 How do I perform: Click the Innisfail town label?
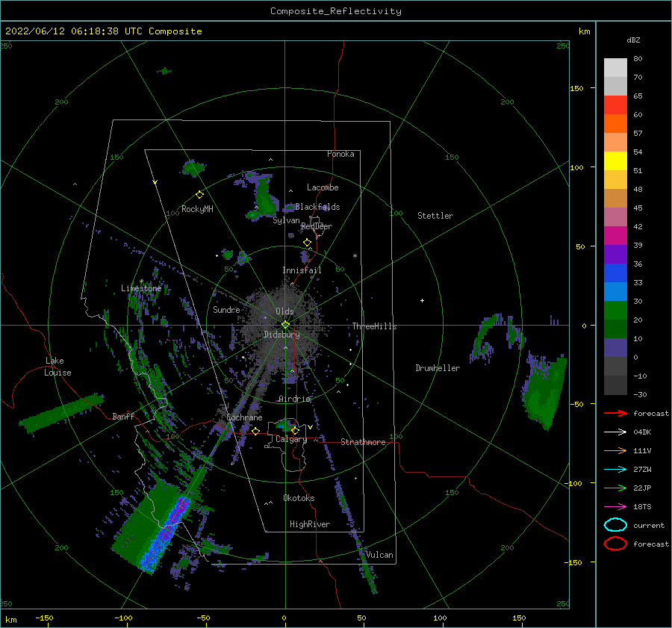(302, 270)
